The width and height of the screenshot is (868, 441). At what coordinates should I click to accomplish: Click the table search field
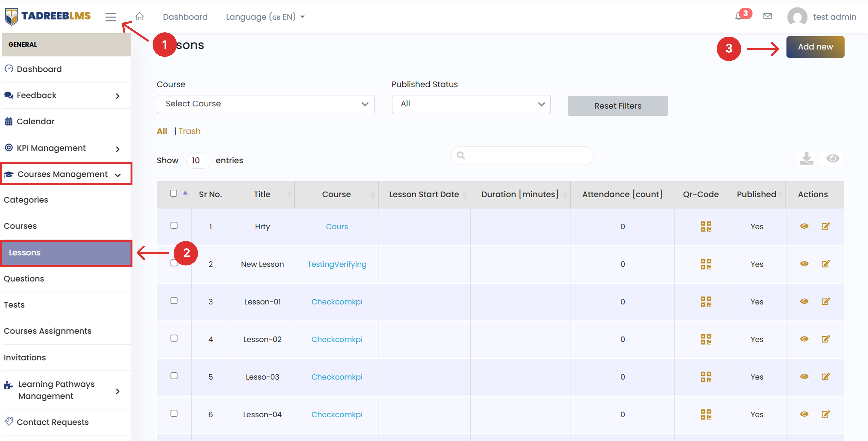(522, 155)
